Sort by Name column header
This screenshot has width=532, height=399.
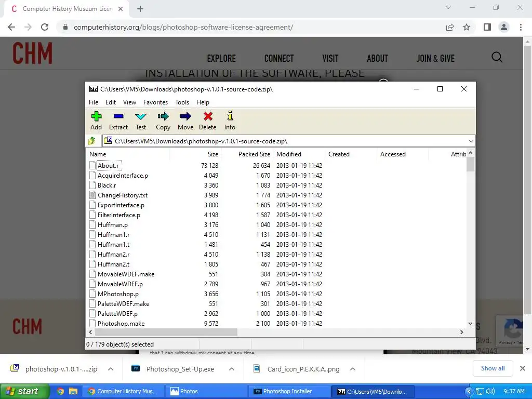(128, 154)
